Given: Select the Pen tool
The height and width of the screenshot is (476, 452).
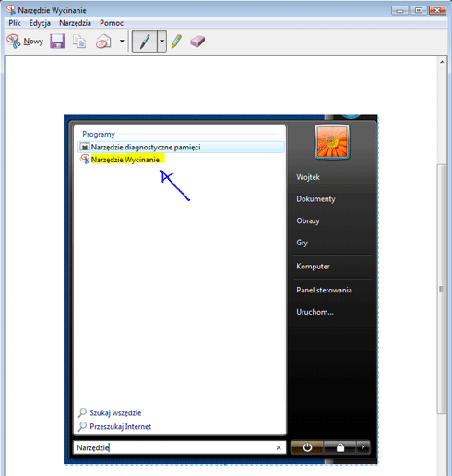Looking at the screenshot, I should [x=145, y=42].
